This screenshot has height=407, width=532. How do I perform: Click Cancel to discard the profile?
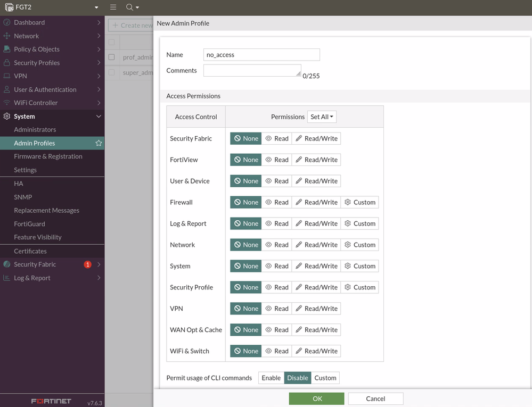point(375,398)
